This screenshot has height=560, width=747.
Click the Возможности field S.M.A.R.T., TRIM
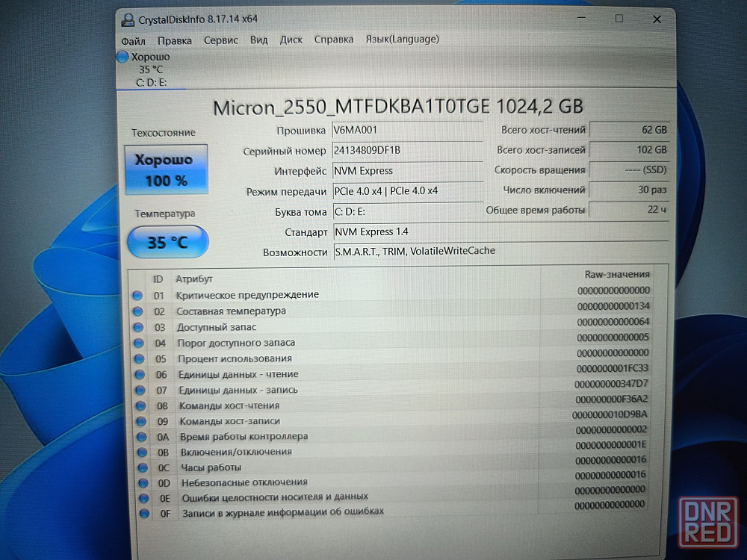(x=500, y=251)
